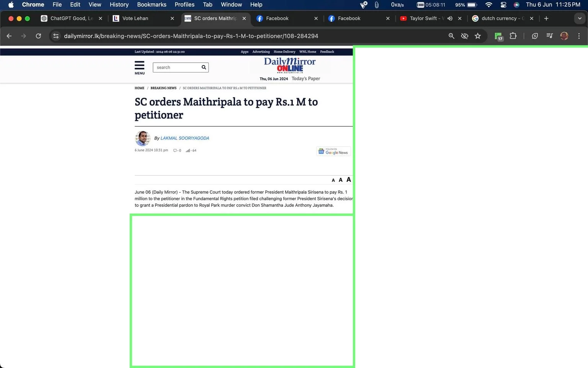Go back with Chrome back arrow

[x=9, y=36]
